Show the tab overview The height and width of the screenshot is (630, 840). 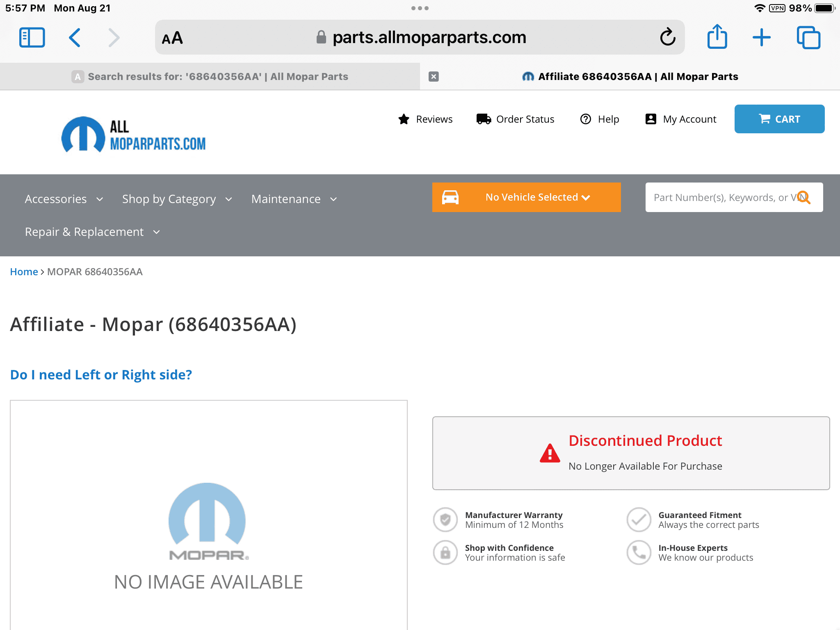point(808,38)
